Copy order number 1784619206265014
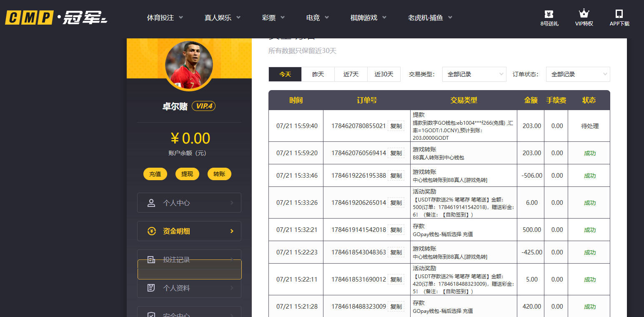The width and height of the screenshot is (644, 317). pyautogui.click(x=396, y=203)
